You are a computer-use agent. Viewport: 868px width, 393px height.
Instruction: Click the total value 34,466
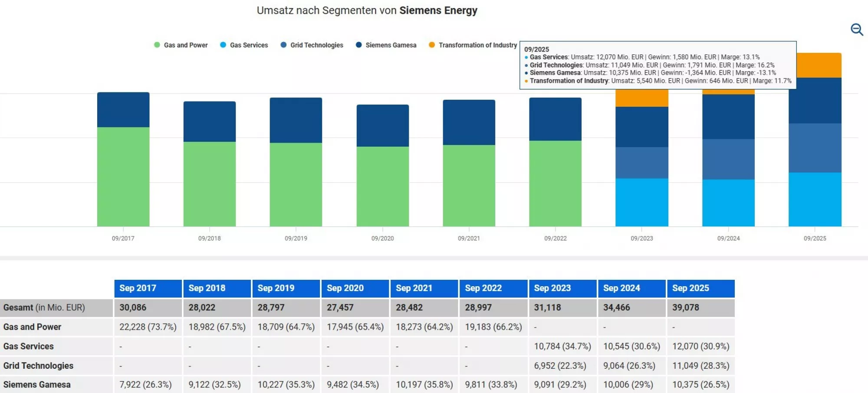click(617, 308)
